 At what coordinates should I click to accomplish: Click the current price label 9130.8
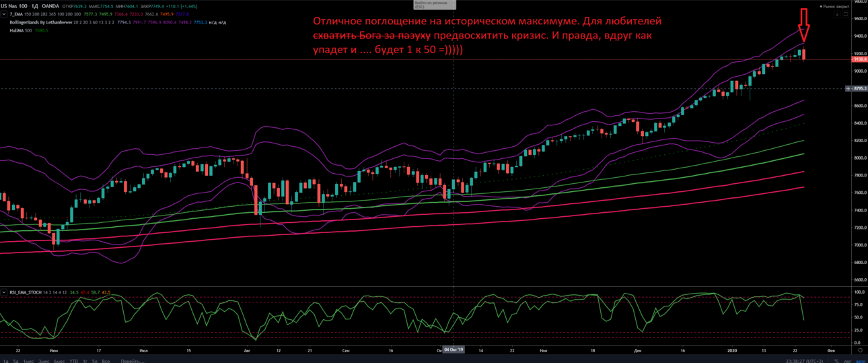[x=859, y=60]
